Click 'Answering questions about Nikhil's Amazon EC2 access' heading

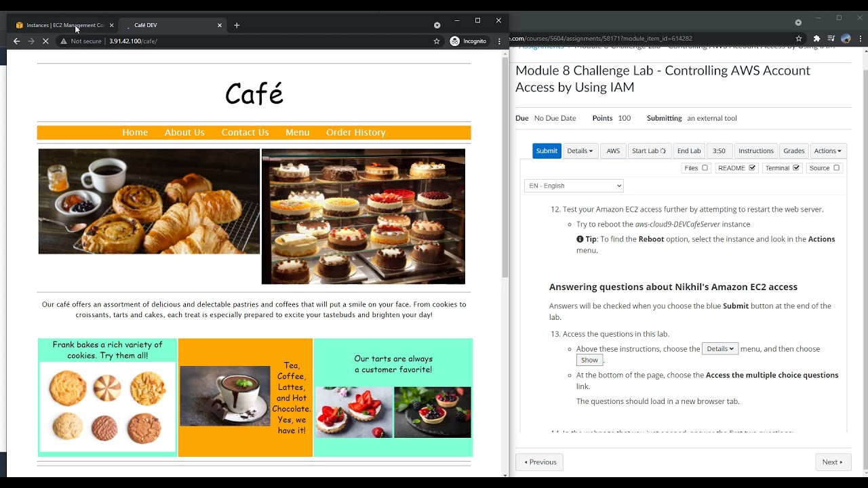click(x=673, y=287)
